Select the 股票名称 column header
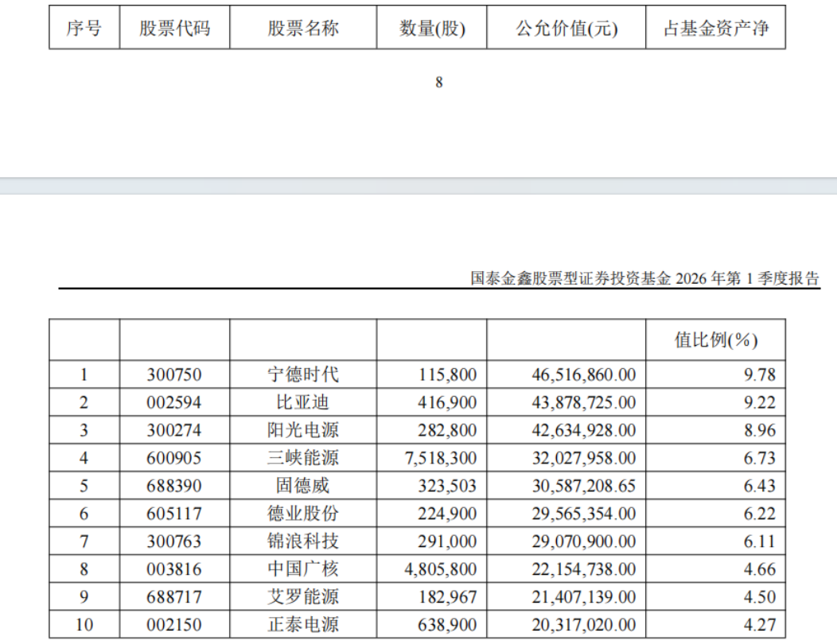 click(303, 28)
